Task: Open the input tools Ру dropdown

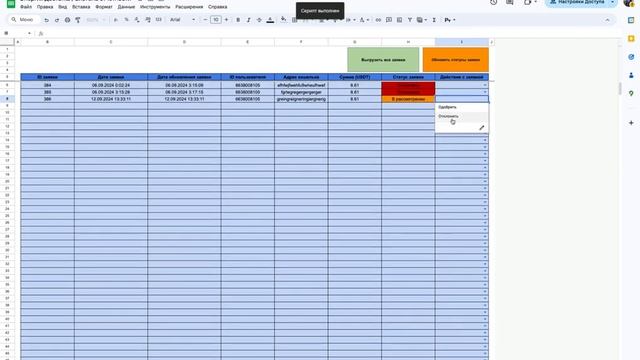Action: 450,20
